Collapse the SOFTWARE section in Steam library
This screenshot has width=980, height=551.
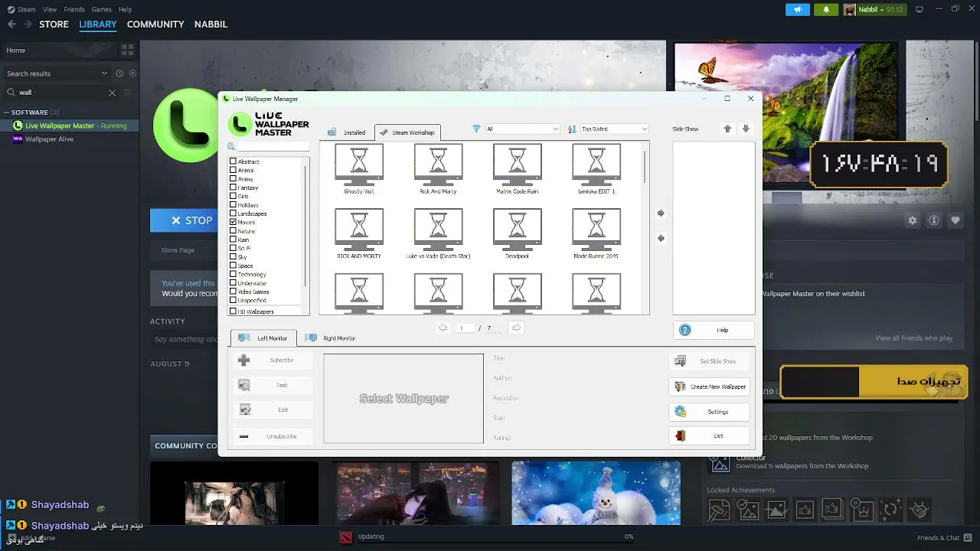[x=7, y=112]
